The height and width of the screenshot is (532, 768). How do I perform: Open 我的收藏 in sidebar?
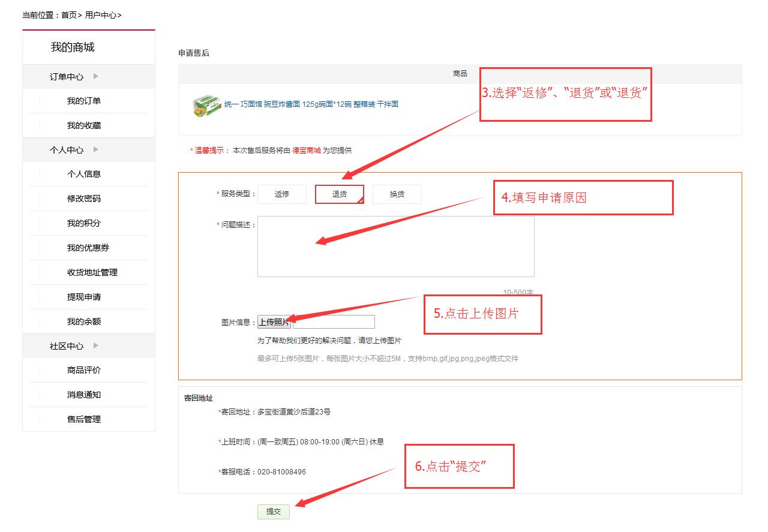point(84,125)
